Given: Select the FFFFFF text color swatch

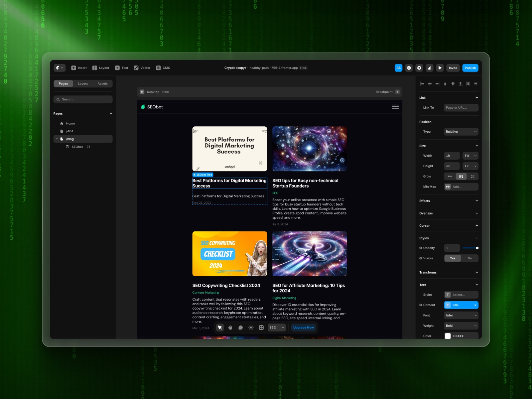Looking at the screenshot, I should (448, 336).
